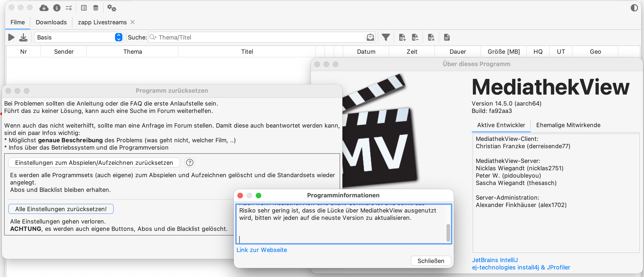Toggle dark mode with the half-circle icon
Screen dimensions: 644x277
[x=634, y=8]
